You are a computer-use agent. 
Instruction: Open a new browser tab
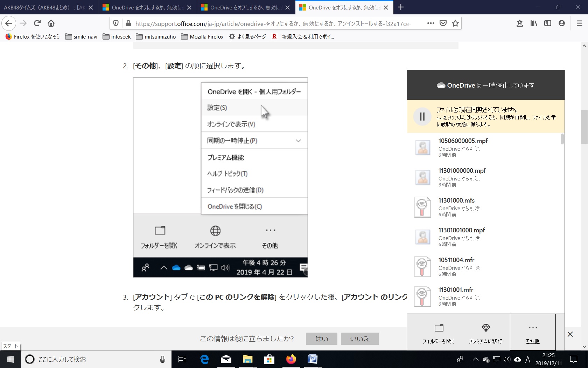(x=401, y=7)
